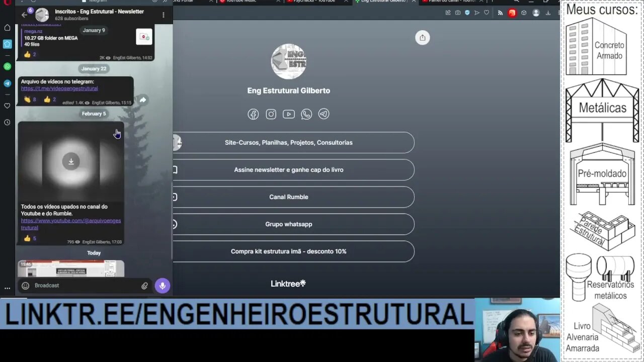Open history clock in Opera sidebar
This screenshot has height=362, width=644.
pyautogui.click(x=7, y=122)
